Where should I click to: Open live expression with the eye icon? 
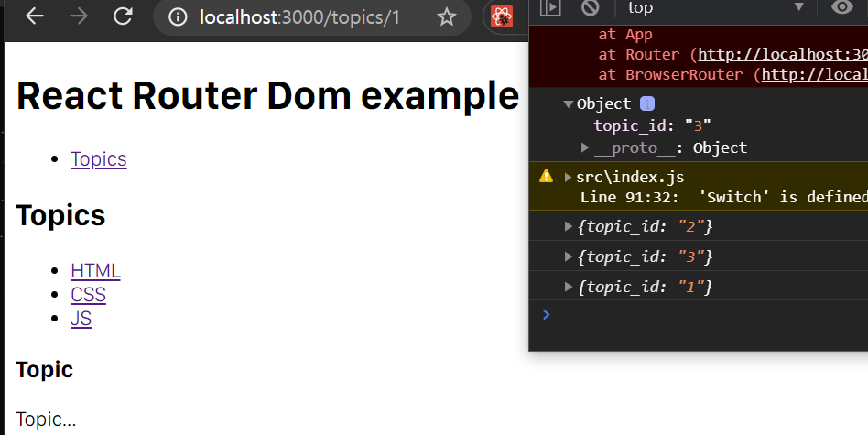pos(842,7)
